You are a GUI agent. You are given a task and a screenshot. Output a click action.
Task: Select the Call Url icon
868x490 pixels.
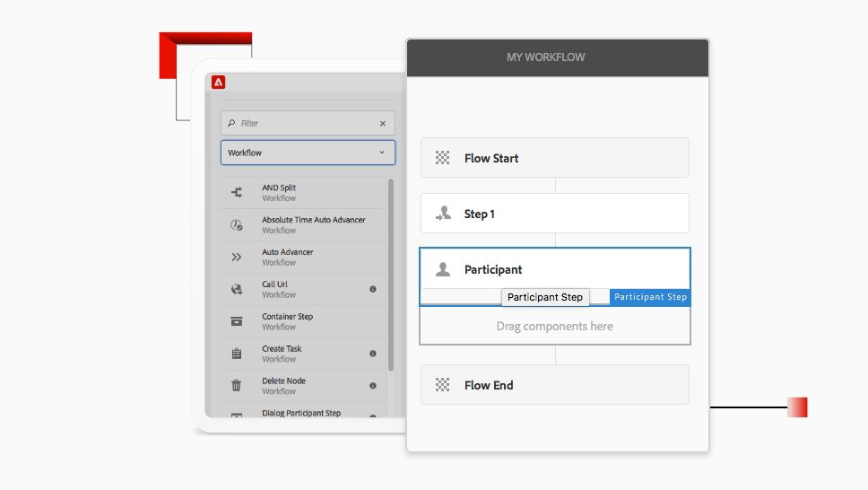pos(237,289)
